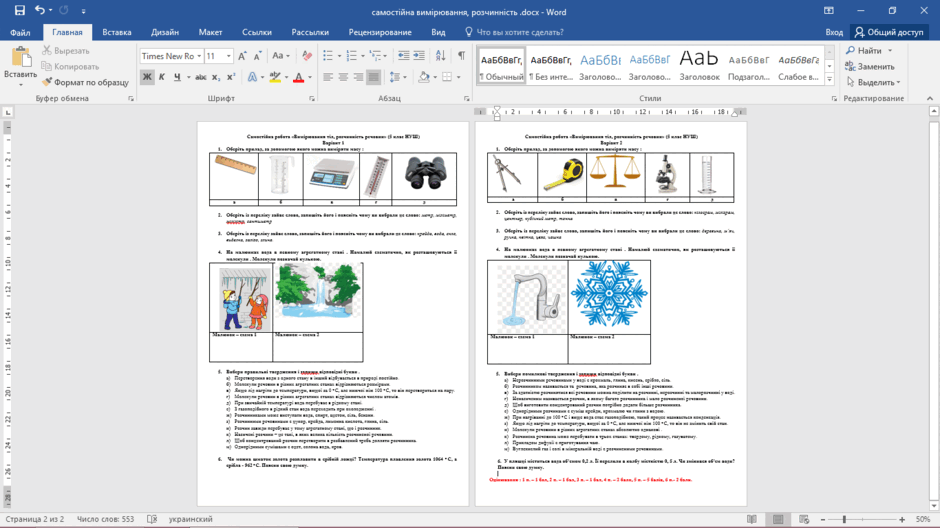Save the document with the floppy disk icon
Image resolution: width=940 pixels, height=528 pixels.
tap(20, 10)
